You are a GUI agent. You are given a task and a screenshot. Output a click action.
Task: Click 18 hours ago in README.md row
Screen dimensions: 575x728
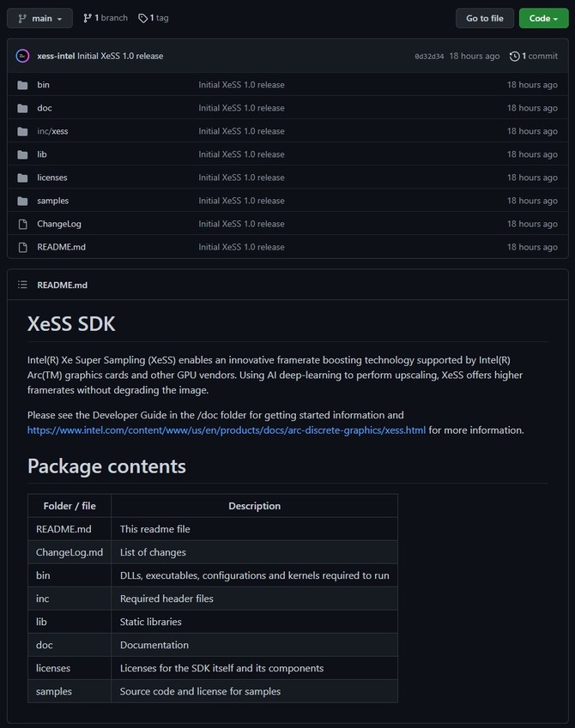(x=532, y=247)
